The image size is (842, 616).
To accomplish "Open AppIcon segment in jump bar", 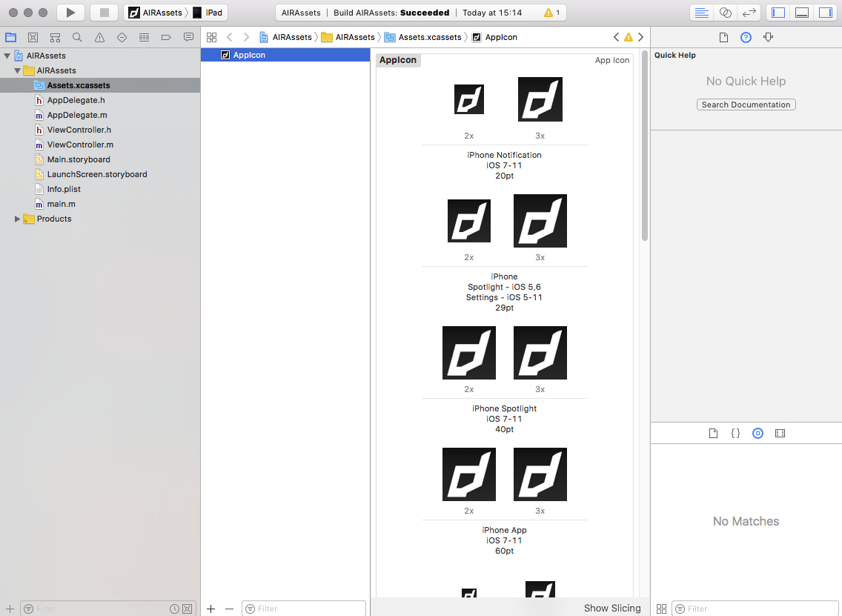I will tap(494, 37).
